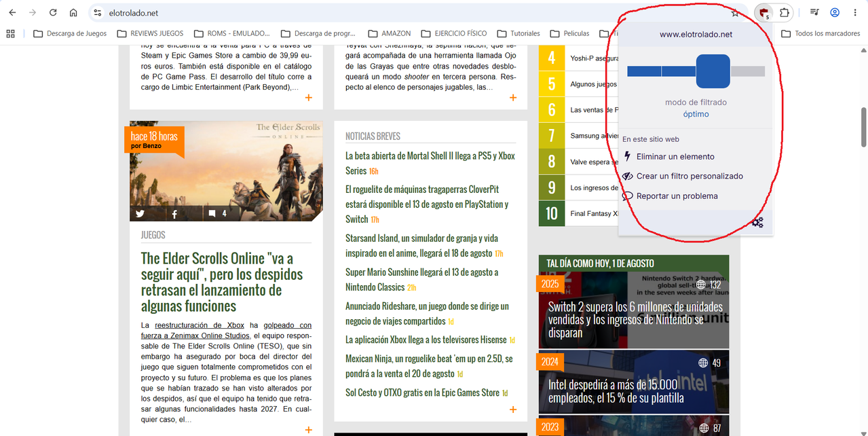
Task: Click the gray last segment of filtering slider
Action: 747,71
